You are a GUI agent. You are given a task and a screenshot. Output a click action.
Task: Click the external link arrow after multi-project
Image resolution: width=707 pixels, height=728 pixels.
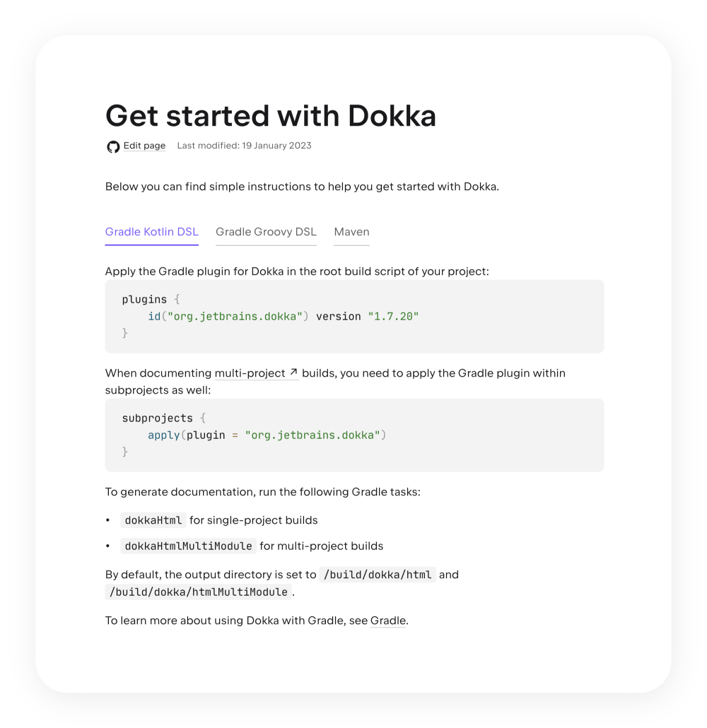[293, 372]
